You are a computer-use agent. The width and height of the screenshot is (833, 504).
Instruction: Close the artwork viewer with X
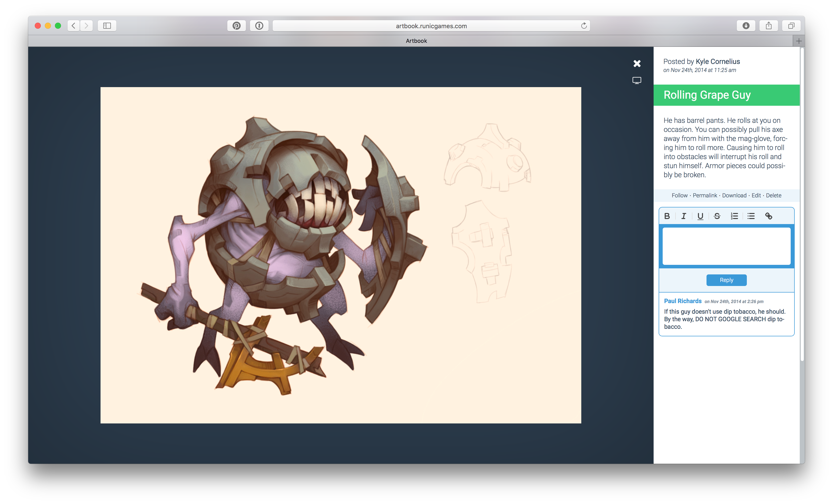tap(637, 63)
